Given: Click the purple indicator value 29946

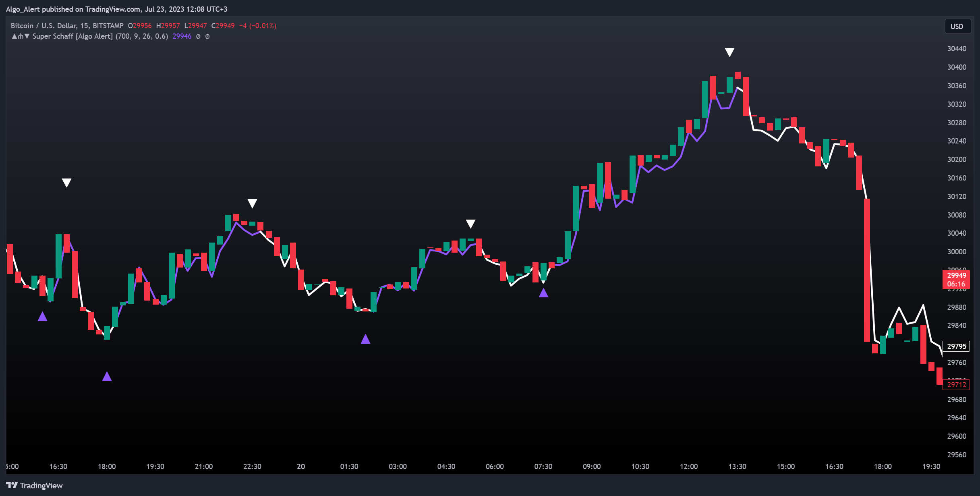Looking at the screenshot, I should [x=182, y=36].
